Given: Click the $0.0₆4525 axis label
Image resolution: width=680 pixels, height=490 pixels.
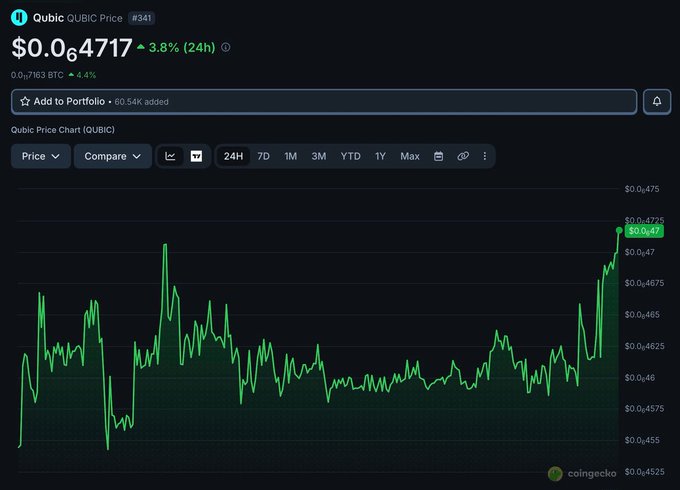Looking at the screenshot, I should (x=644, y=472).
